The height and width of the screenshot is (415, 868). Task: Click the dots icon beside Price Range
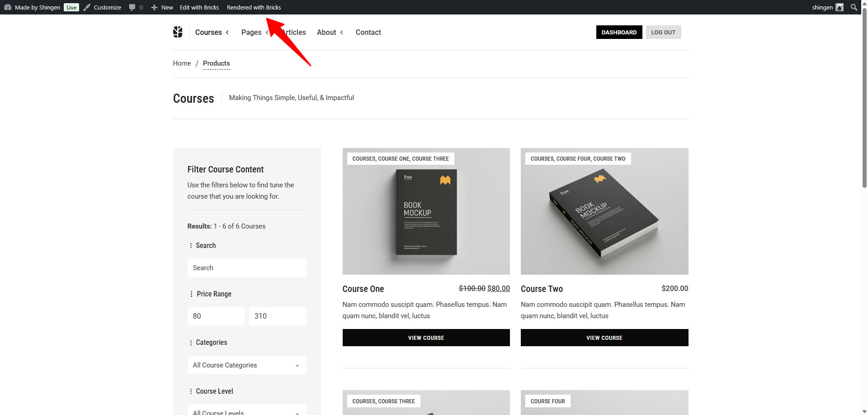click(191, 294)
